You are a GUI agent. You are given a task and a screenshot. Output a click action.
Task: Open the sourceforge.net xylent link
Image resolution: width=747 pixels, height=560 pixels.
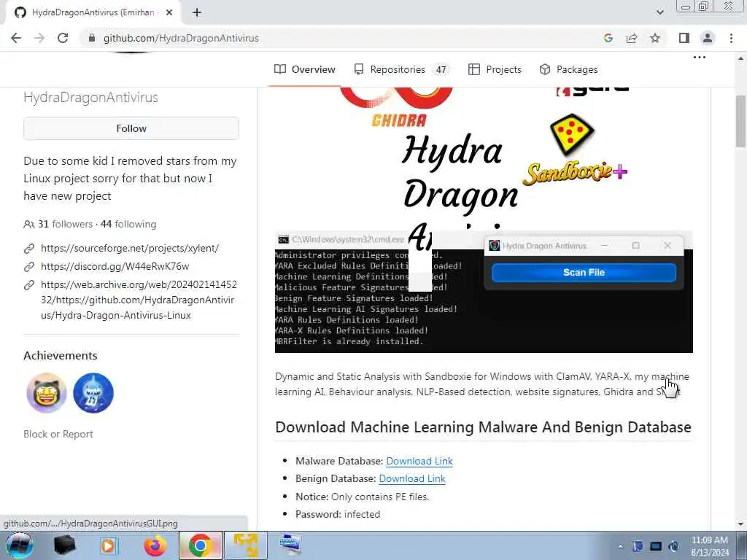(130, 248)
